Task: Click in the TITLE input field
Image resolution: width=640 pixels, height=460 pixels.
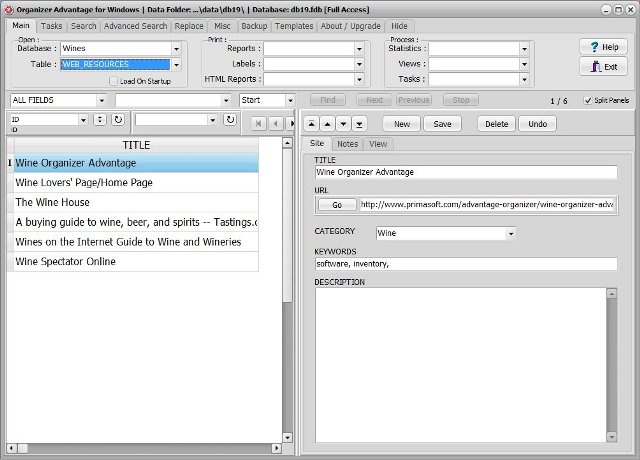Action: [466, 172]
